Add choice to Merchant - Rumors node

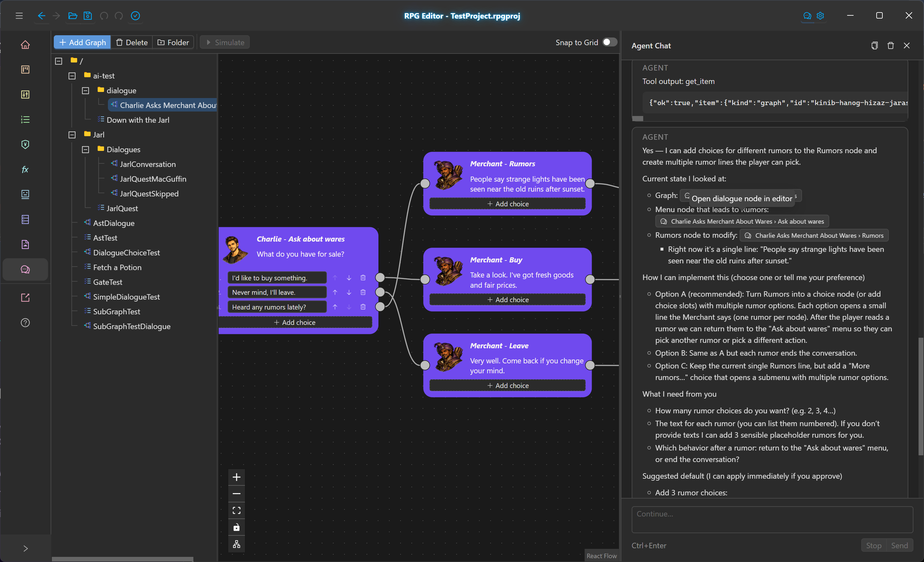coord(507,204)
